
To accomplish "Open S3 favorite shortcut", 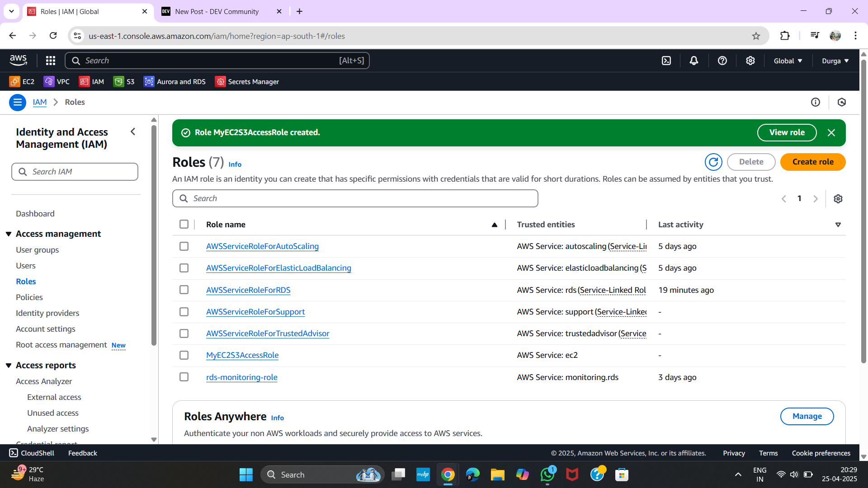I will point(124,82).
